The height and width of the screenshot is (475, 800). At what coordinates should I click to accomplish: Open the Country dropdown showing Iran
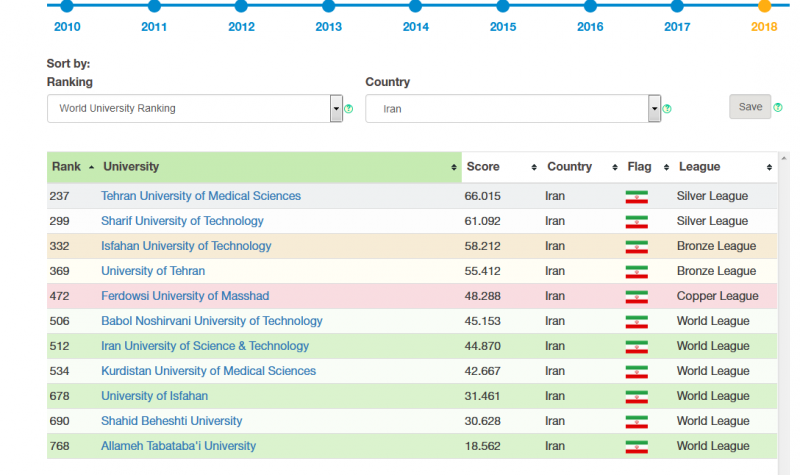pos(513,108)
